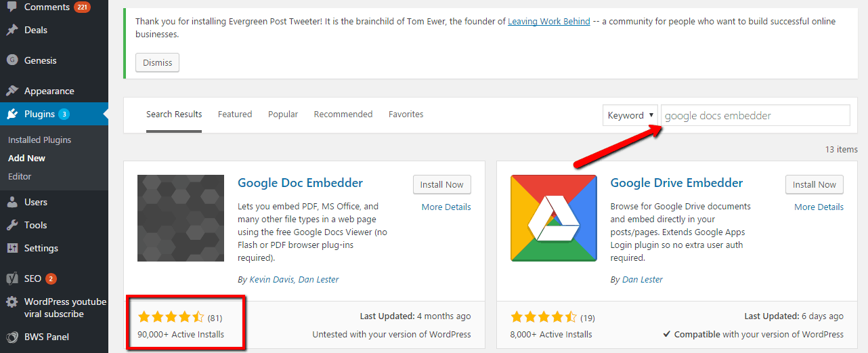Viewport: 868px width, 353px height.
Task: Click the Yoast SEO icon
Action: 12,278
